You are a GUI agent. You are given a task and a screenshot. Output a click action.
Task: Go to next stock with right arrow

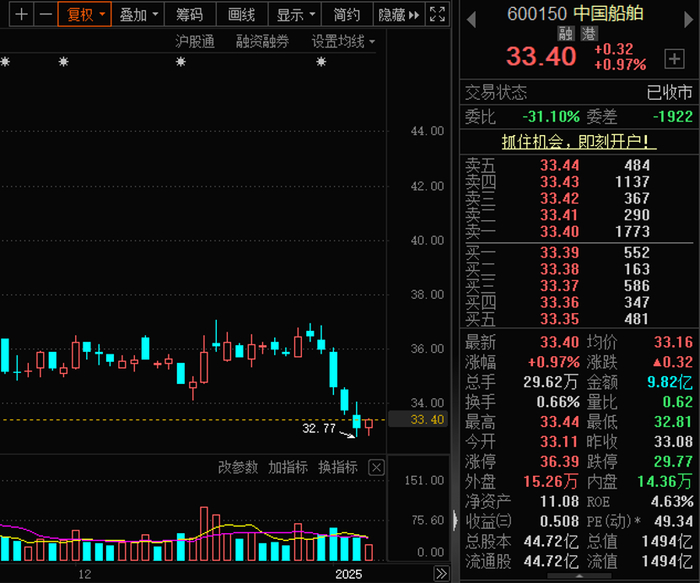pyautogui.click(x=688, y=19)
